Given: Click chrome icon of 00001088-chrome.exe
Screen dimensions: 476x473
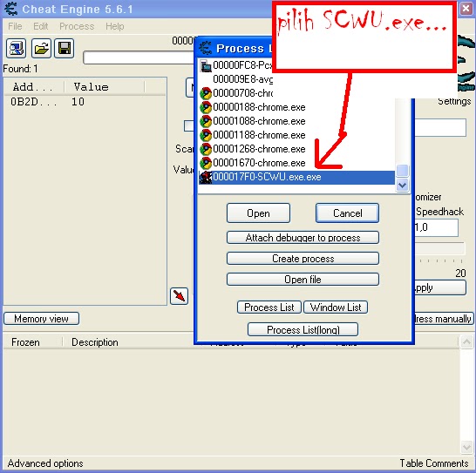Looking at the screenshot, I should pyautogui.click(x=206, y=121).
